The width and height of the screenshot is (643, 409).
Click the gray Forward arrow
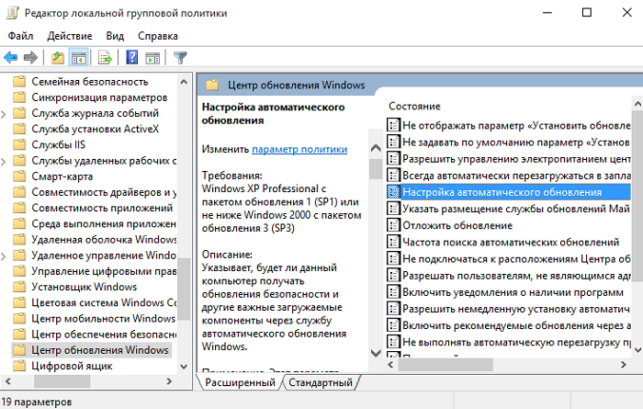tap(30, 58)
